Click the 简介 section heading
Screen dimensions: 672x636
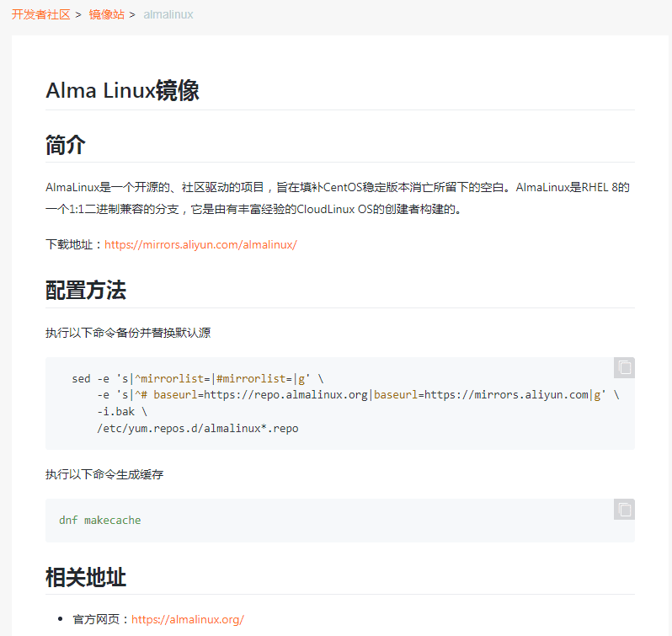[66, 144]
